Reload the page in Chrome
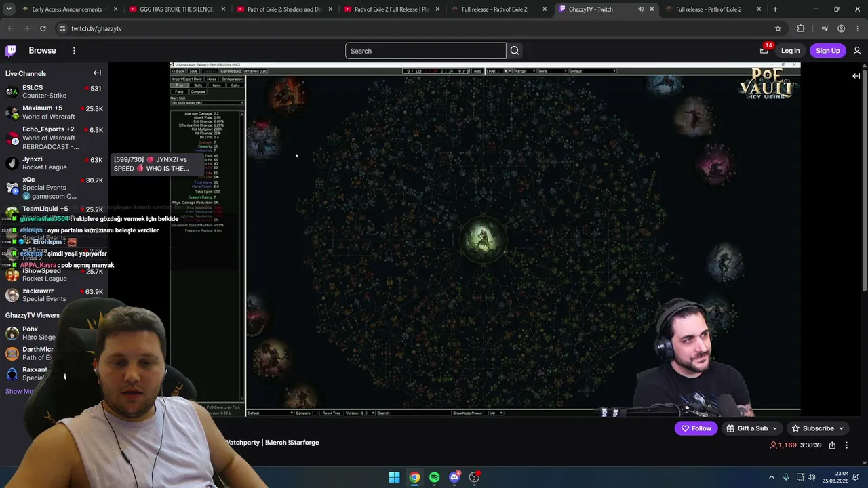 tap(43, 28)
